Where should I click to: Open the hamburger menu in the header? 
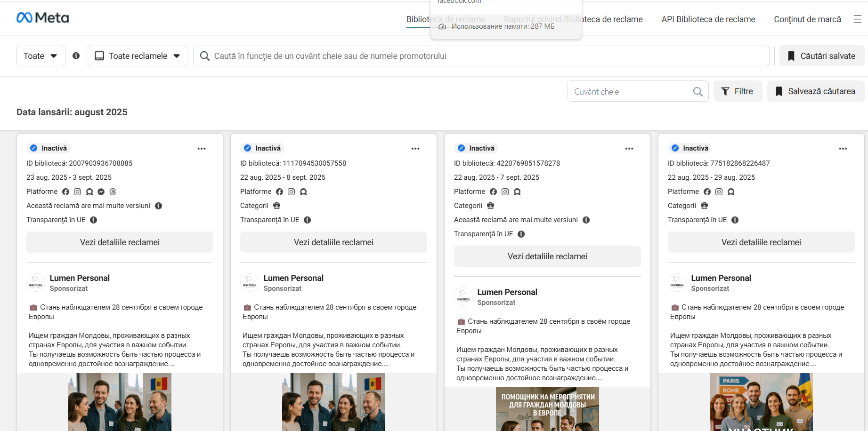click(857, 19)
